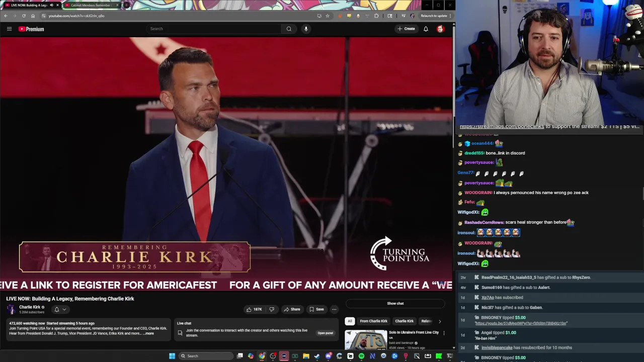Open File Explorer from the taskbar
Screen dimensions: 644x362
point(306,356)
